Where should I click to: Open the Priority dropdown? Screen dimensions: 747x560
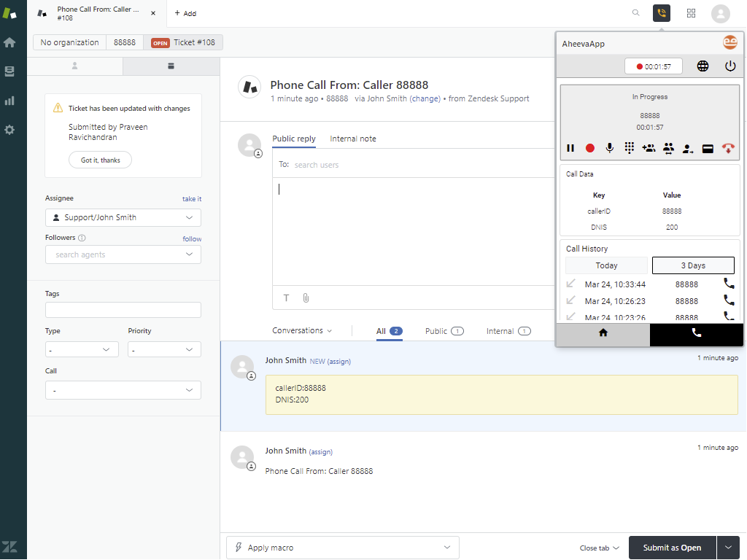[x=164, y=349]
